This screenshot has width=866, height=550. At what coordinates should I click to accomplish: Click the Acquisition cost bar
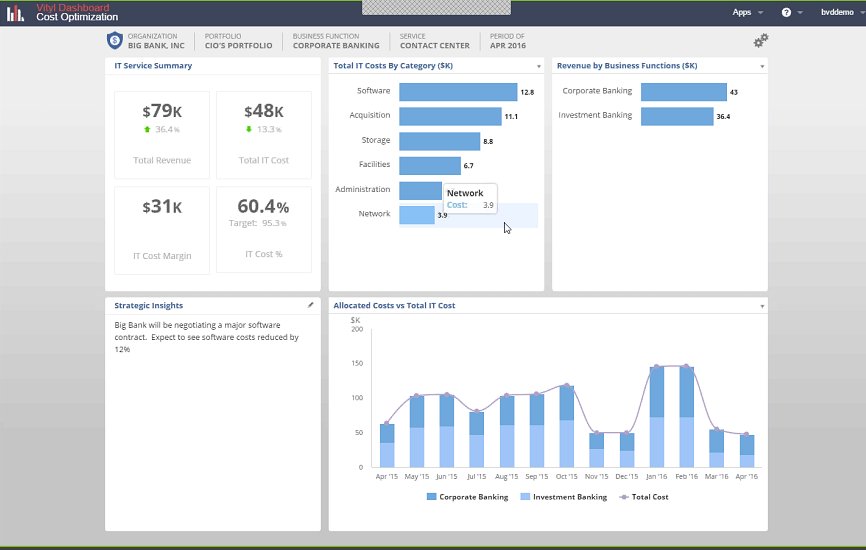pos(450,117)
